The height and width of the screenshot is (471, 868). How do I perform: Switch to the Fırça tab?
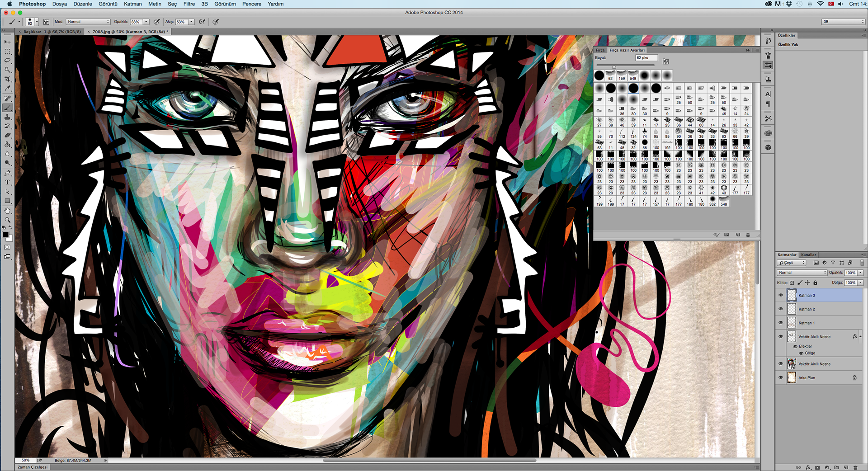pos(600,50)
